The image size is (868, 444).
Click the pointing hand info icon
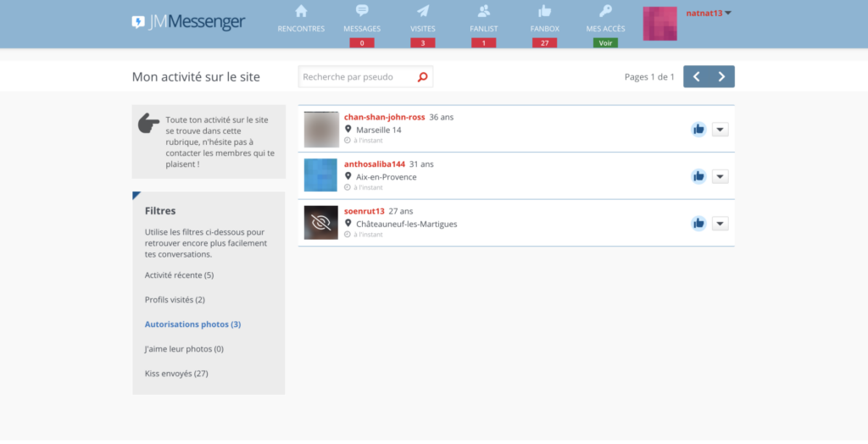148,124
